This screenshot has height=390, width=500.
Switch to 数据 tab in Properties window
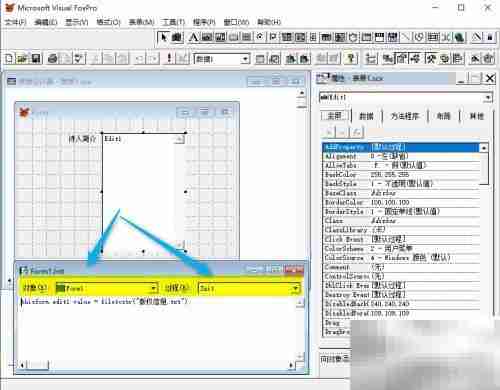click(366, 116)
